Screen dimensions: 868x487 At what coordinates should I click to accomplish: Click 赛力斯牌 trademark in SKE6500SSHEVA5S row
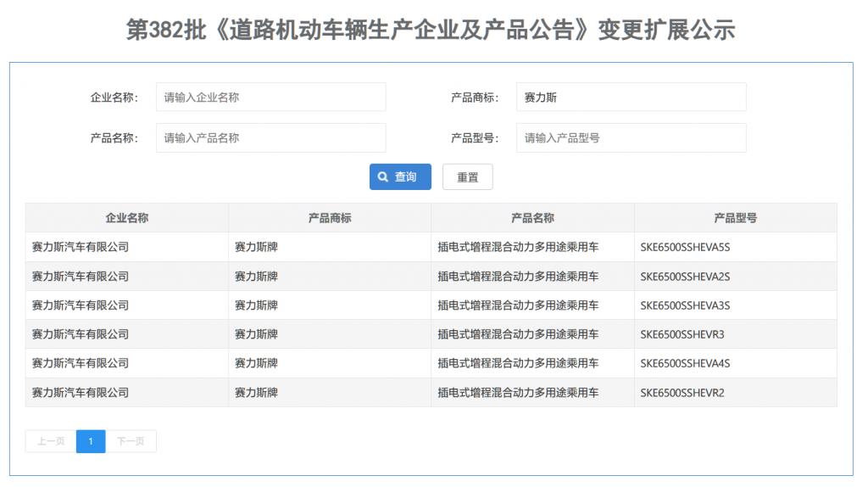256,247
